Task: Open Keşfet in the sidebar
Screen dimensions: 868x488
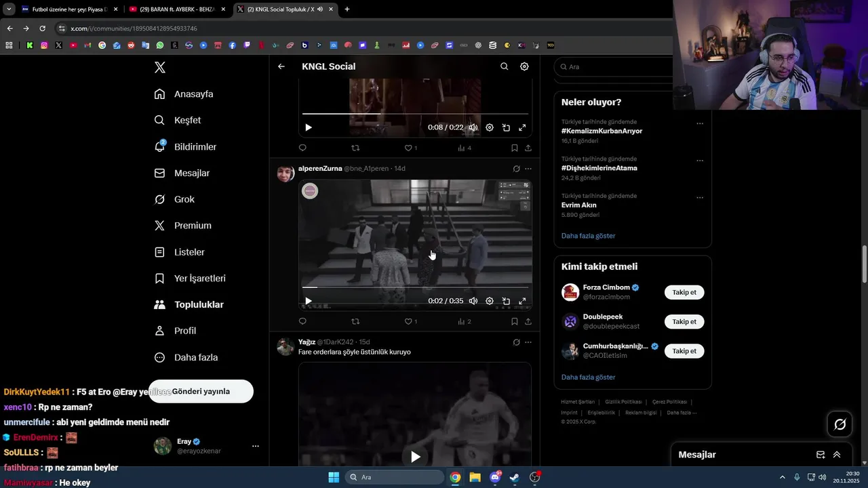Action: (x=178, y=120)
